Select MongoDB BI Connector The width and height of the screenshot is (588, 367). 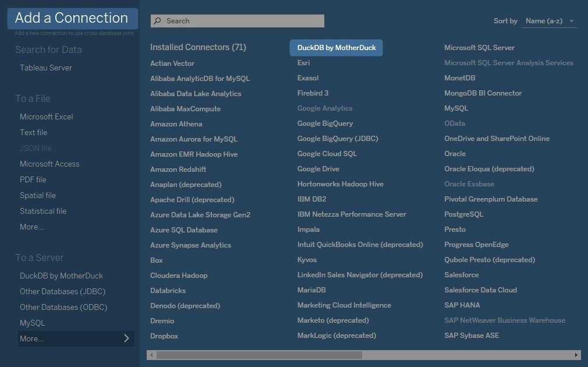[483, 93]
